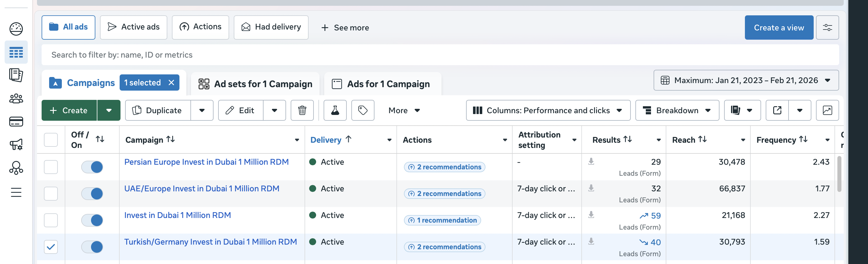Open A/B test flask icon
This screenshot has height=264, width=868.
(x=335, y=110)
